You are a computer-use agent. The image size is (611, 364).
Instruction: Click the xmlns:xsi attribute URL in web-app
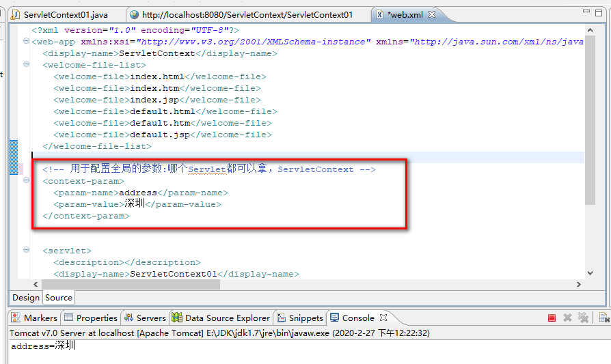point(254,42)
